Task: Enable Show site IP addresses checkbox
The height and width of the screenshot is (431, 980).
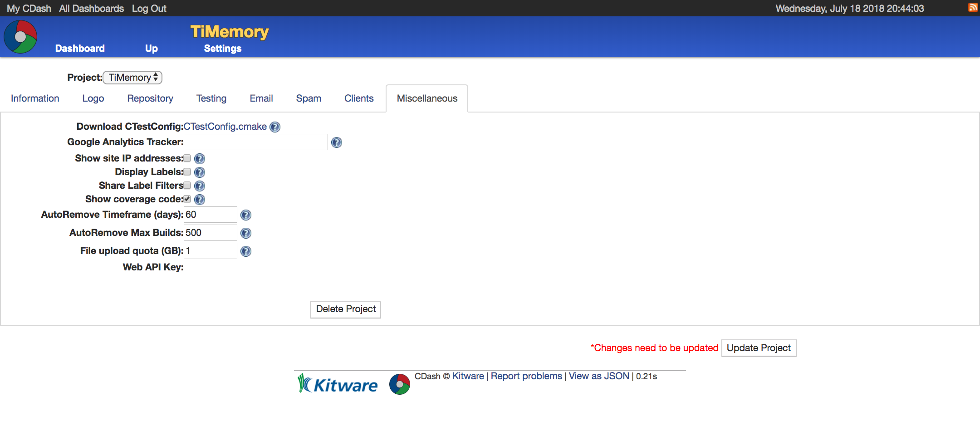Action: click(x=187, y=158)
